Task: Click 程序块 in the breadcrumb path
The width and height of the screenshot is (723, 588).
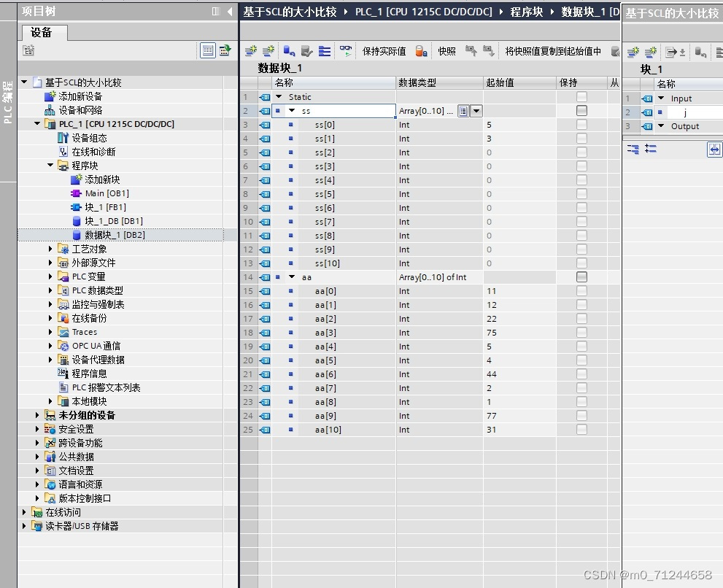Action: (526, 12)
